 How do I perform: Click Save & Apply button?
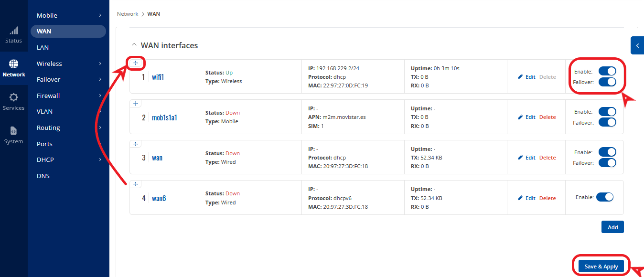[x=601, y=266]
